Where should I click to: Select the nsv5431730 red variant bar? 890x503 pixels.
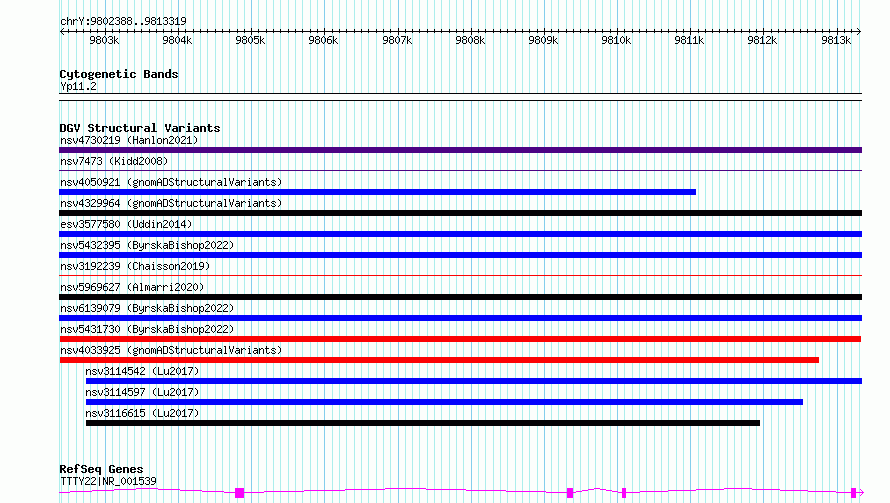460,339
